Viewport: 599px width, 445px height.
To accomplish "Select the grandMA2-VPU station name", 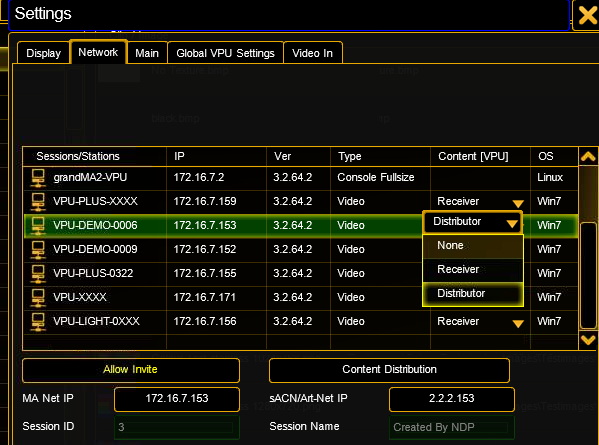I will 90,177.
